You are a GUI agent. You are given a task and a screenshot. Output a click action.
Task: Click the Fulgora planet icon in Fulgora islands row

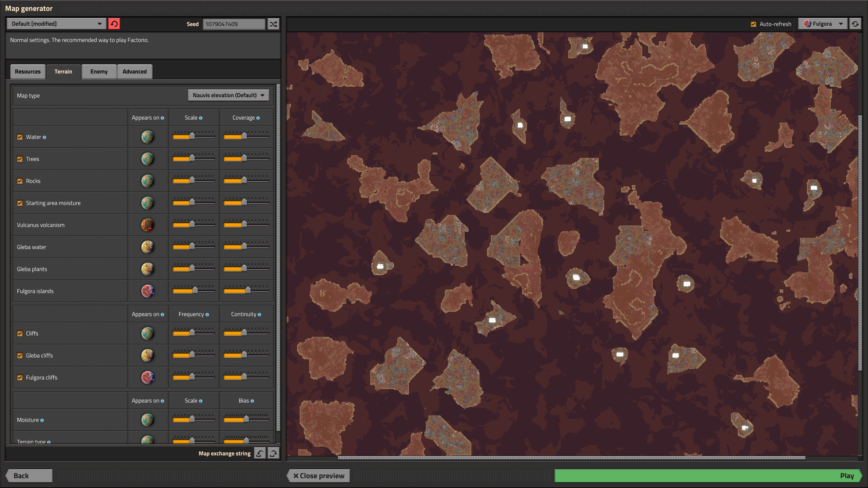(147, 291)
